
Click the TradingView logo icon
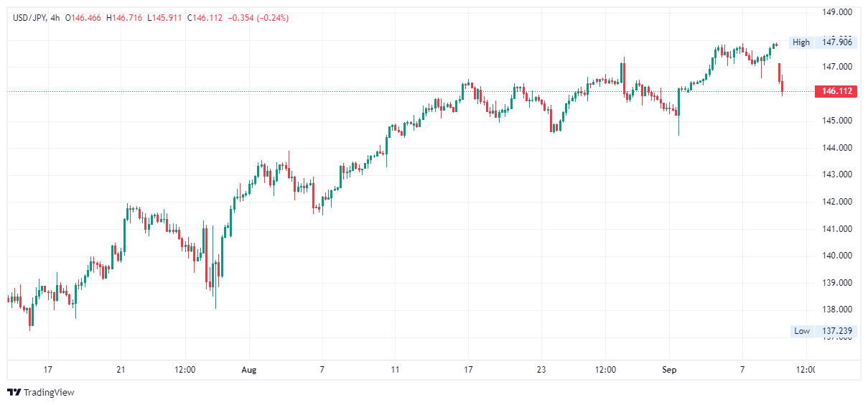[14, 392]
